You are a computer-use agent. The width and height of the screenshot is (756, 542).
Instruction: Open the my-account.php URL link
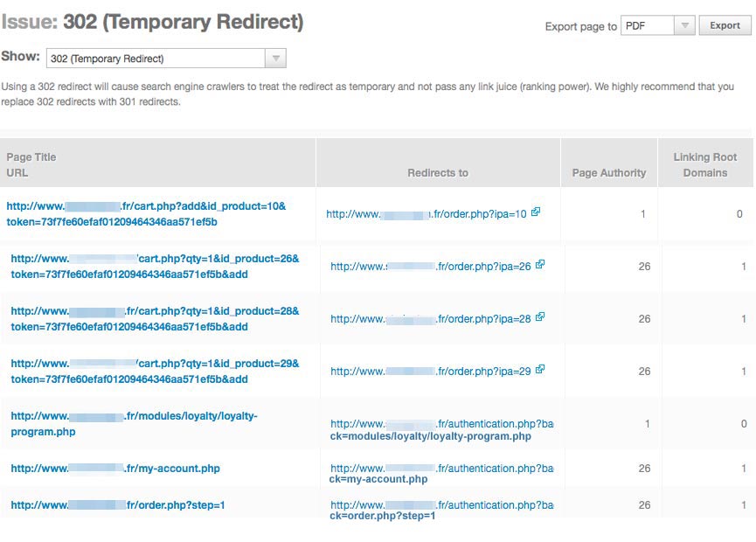pyautogui.click(x=115, y=469)
